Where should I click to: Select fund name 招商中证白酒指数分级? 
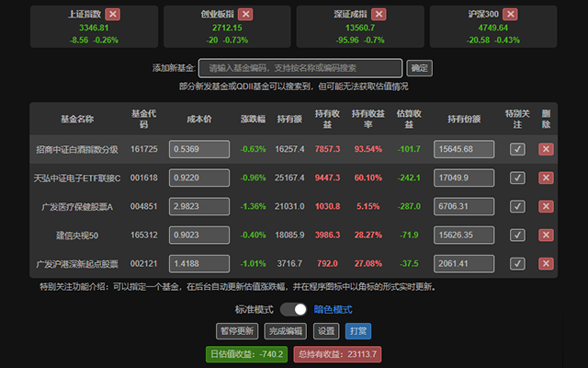pyautogui.click(x=77, y=149)
